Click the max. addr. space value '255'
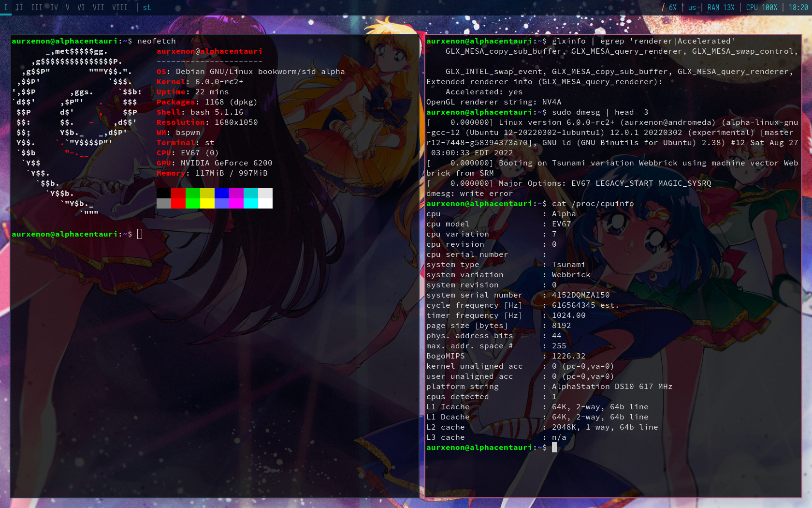This screenshot has width=812, height=508. pyautogui.click(x=559, y=346)
